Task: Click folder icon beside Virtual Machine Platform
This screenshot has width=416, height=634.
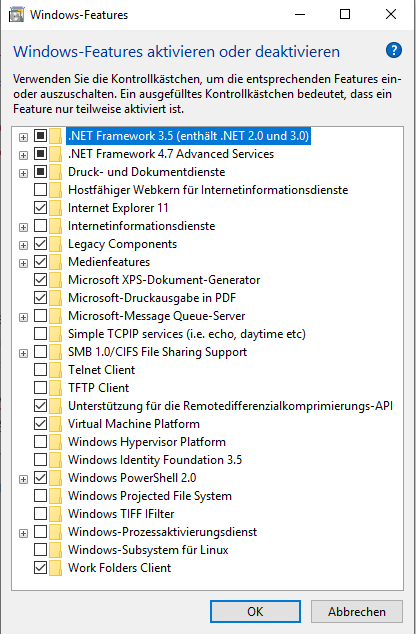Action: pos(56,424)
